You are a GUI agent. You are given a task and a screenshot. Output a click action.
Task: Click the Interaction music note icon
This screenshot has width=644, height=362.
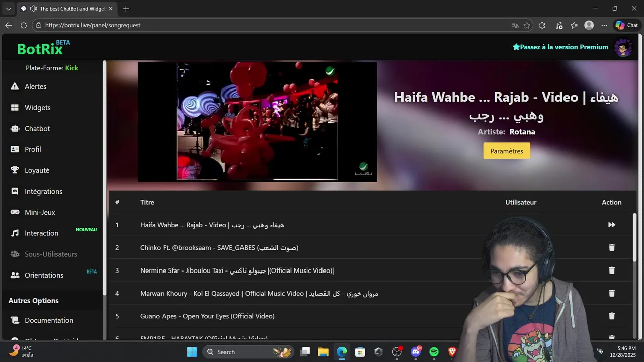(x=15, y=233)
